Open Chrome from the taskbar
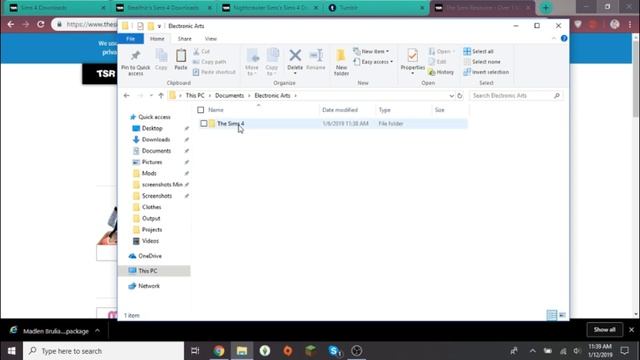 tap(219, 351)
